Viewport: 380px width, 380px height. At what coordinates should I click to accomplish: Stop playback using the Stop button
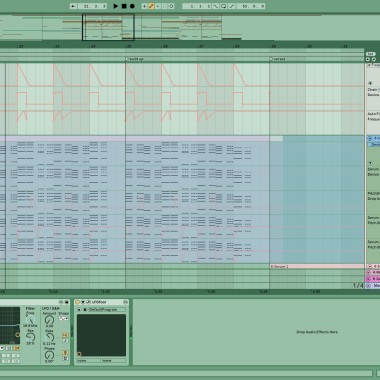(x=124, y=6)
